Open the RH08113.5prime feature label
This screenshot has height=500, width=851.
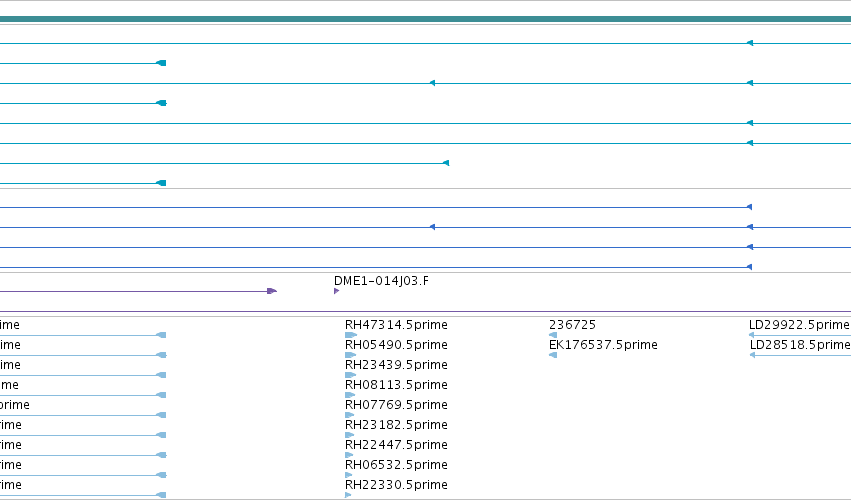tap(396, 385)
